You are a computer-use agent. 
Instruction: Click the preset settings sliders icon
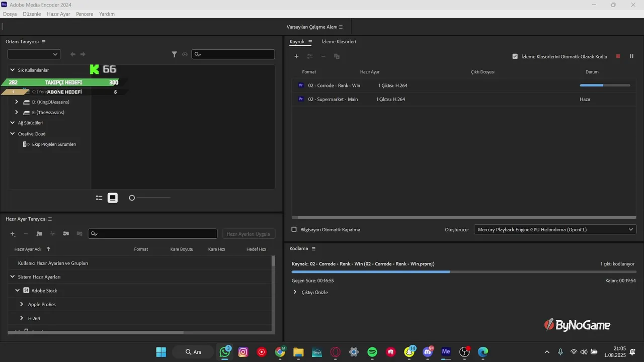coord(53,234)
